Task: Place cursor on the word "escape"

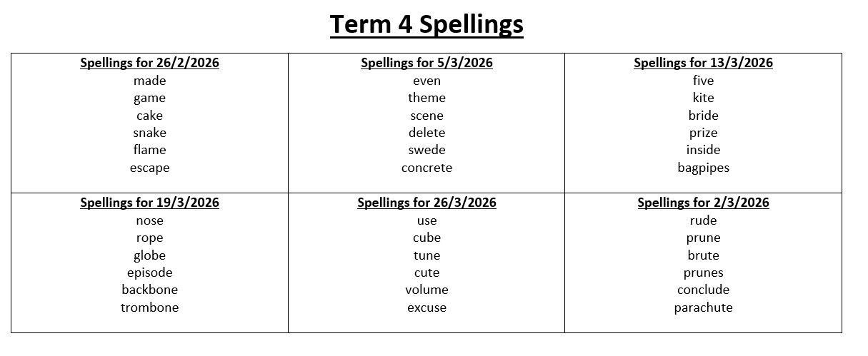Action: (x=149, y=168)
